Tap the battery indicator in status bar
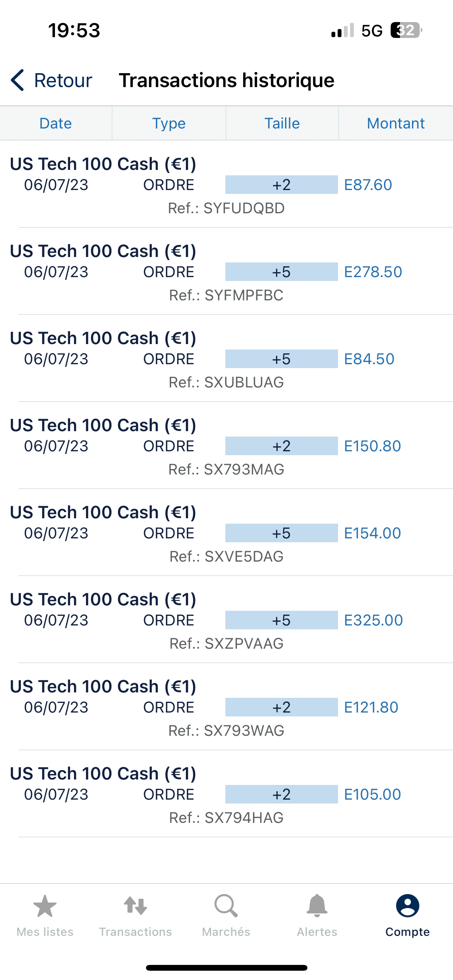 [406, 30]
